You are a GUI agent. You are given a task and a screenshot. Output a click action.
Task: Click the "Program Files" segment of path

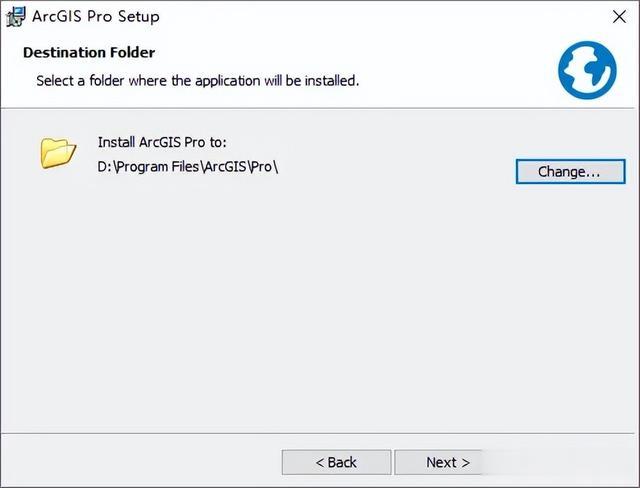point(158,167)
